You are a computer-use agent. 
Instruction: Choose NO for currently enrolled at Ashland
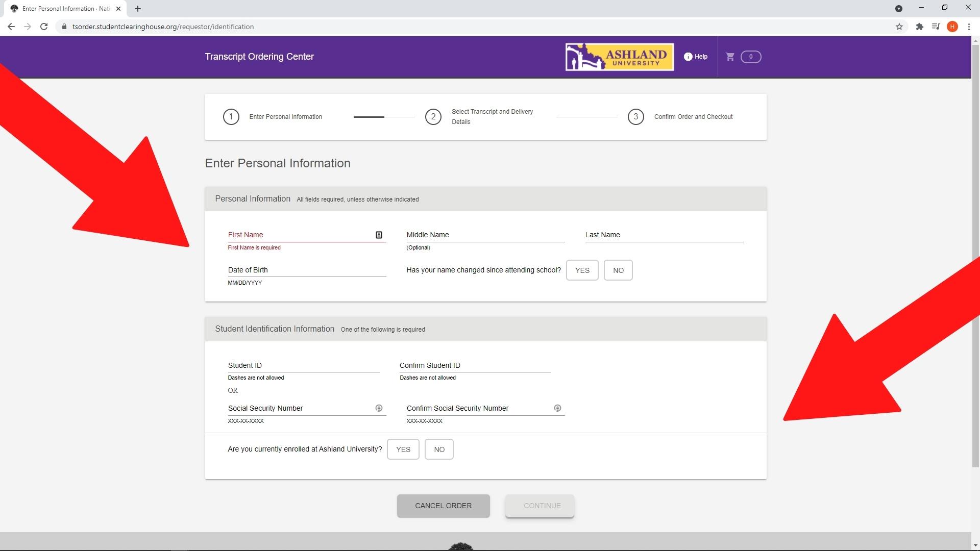tap(439, 449)
